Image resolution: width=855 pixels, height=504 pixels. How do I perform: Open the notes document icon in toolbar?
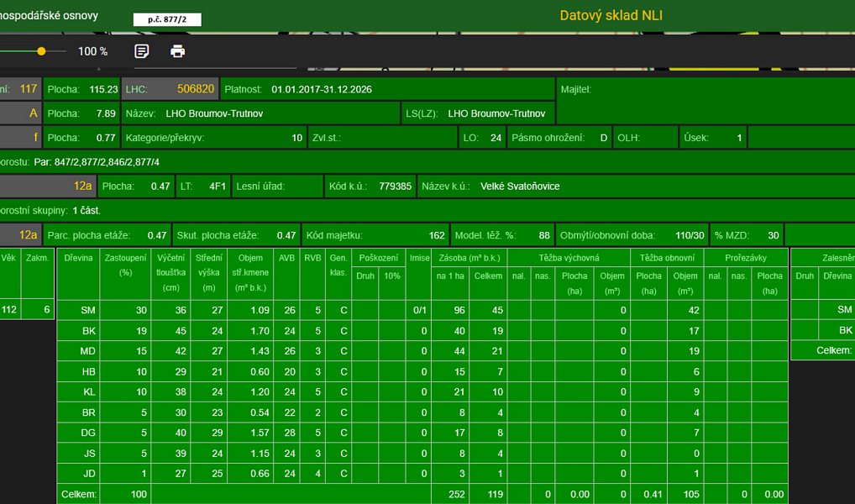[x=142, y=51]
